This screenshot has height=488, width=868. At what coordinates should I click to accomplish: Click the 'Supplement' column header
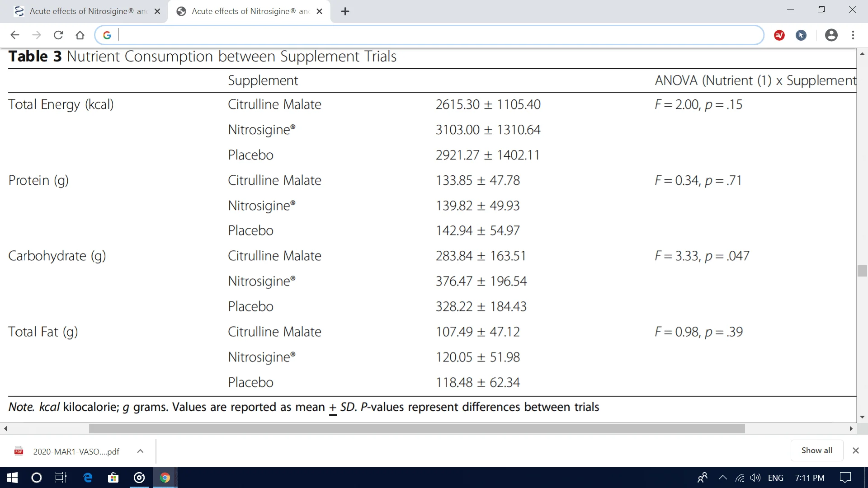263,80
